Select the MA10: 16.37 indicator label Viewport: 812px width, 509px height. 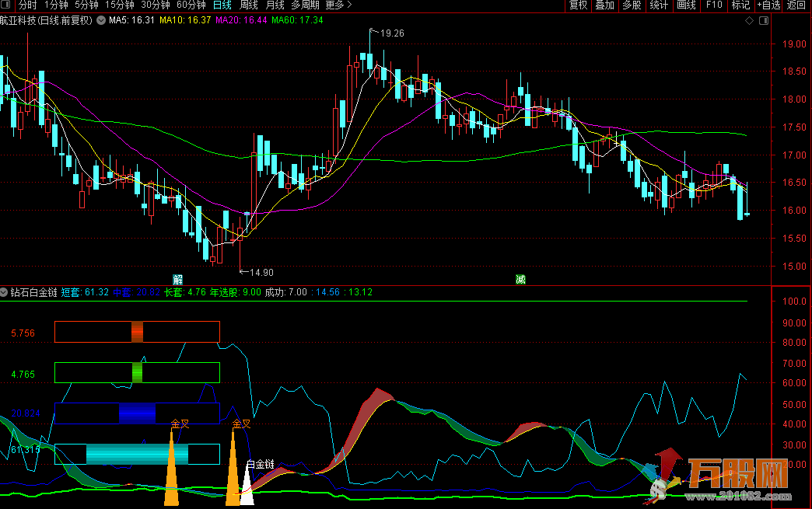click(x=185, y=20)
